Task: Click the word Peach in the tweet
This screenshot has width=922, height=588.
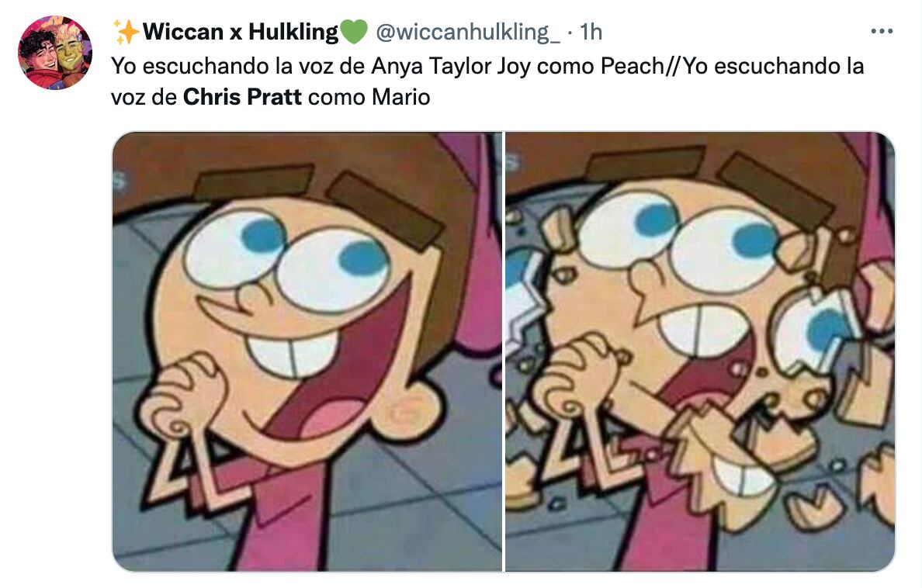Action: pyautogui.click(x=633, y=66)
